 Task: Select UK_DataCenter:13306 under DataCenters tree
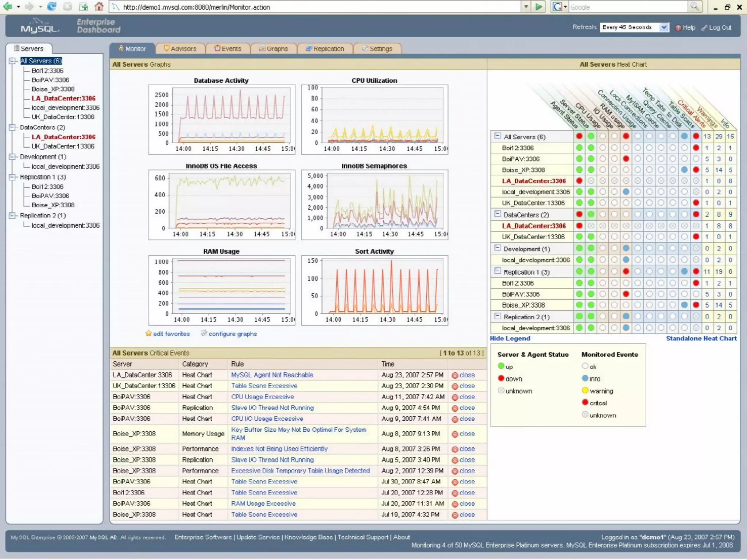63,147
